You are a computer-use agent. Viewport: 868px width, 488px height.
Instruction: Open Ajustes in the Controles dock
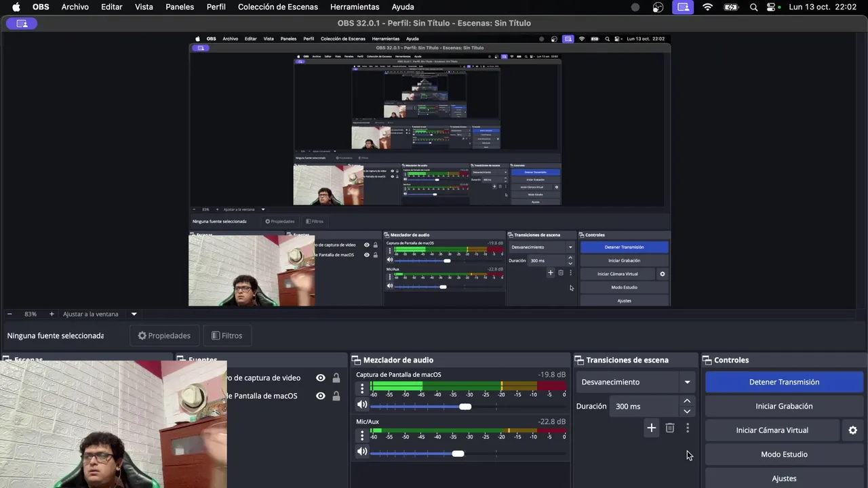pos(784,479)
